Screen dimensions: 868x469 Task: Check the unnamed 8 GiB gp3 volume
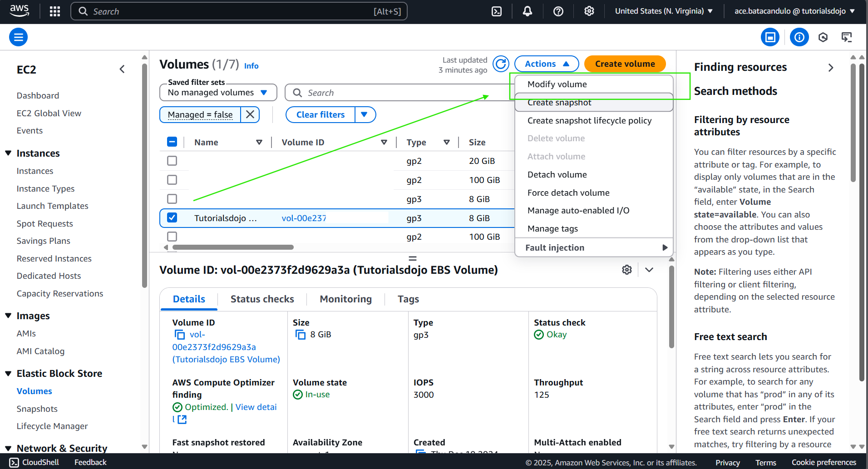point(172,199)
